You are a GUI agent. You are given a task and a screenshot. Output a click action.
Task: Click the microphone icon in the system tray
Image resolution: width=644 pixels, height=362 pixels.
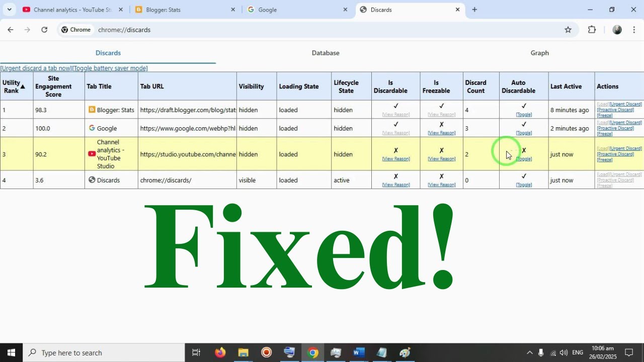pyautogui.click(x=541, y=352)
